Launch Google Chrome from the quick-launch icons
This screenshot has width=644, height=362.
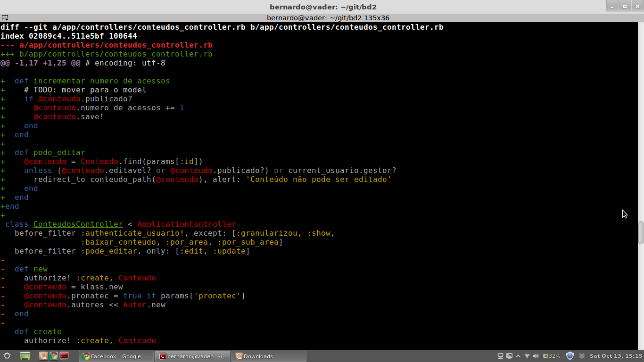point(54,356)
